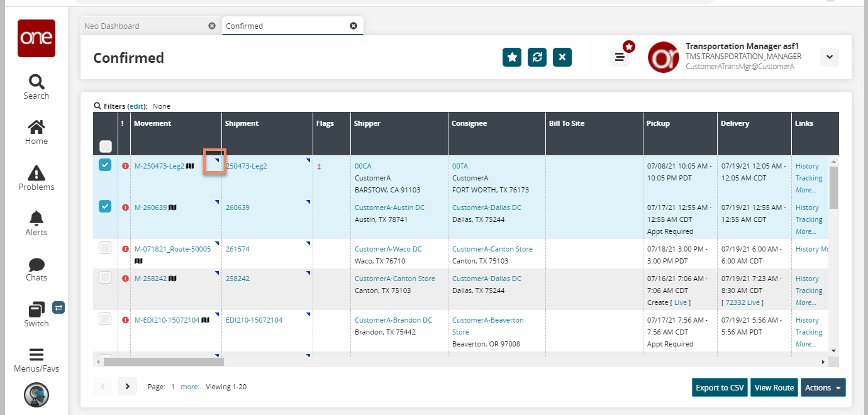Expand the user profile dropdown arrow
The image size is (868, 415).
829,57
